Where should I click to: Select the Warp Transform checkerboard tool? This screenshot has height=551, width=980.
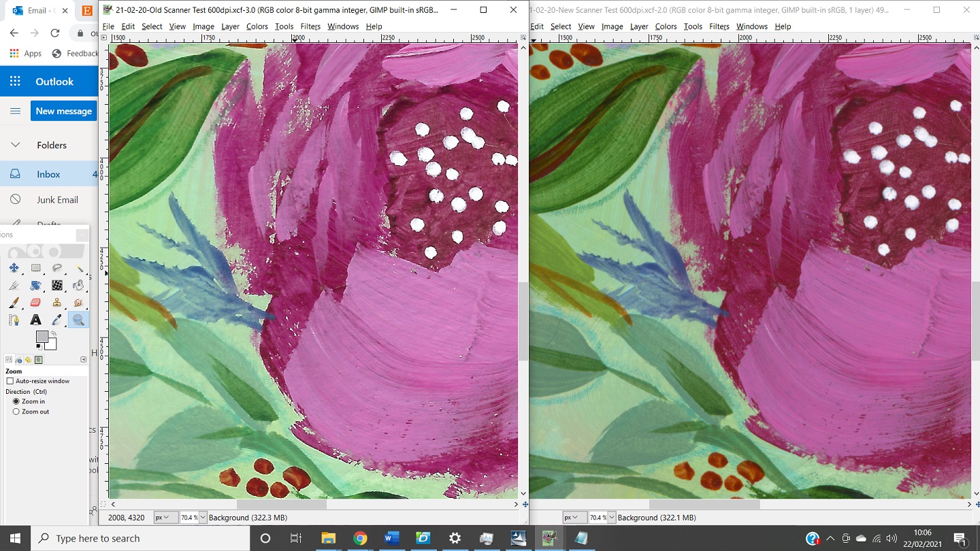tap(57, 285)
